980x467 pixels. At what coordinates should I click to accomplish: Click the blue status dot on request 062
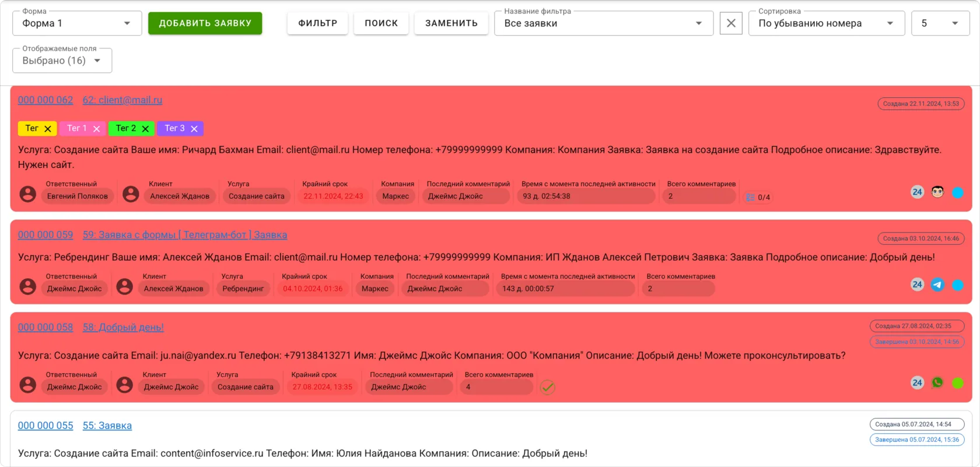pyautogui.click(x=957, y=192)
